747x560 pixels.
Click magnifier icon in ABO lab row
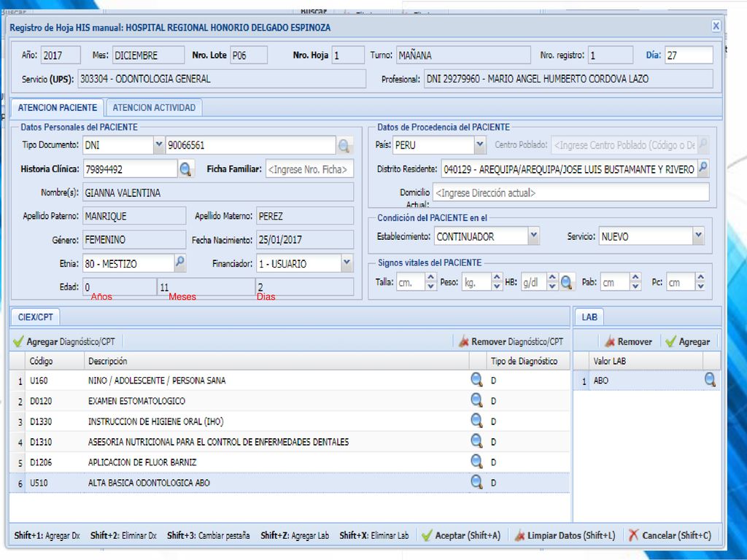click(710, 379)
